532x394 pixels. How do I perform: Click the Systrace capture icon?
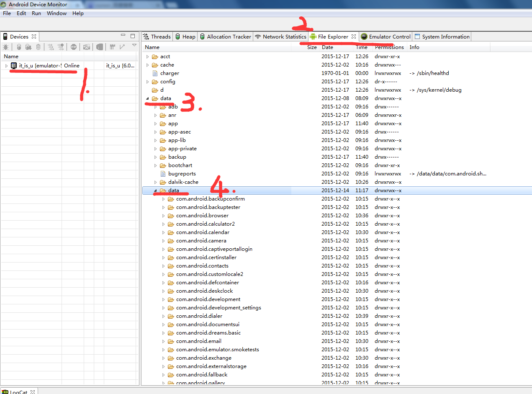pos(112,47)
